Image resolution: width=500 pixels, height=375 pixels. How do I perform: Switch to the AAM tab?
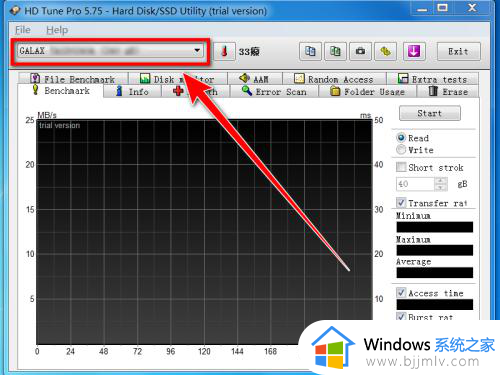click(255, 79)
